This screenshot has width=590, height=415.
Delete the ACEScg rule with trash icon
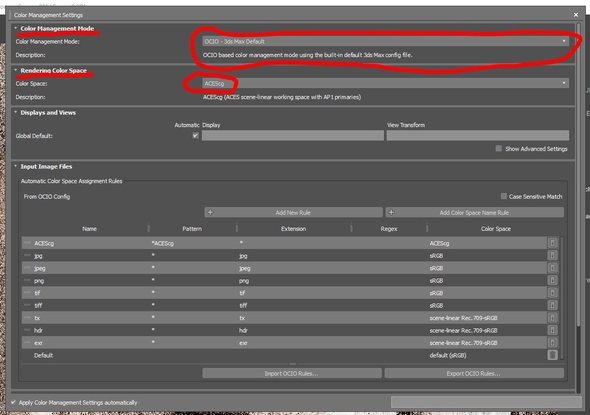552,243
